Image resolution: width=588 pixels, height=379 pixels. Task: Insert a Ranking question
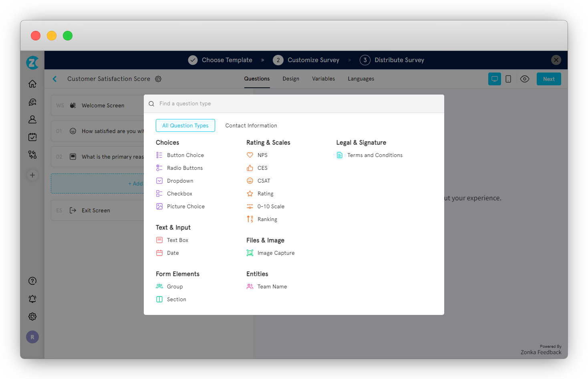point(267,219)
